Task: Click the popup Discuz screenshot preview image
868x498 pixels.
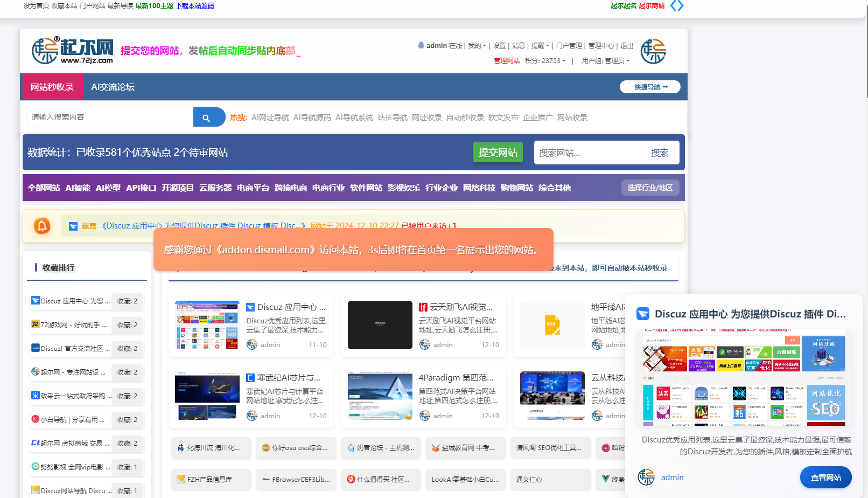Action: (744, 376)
